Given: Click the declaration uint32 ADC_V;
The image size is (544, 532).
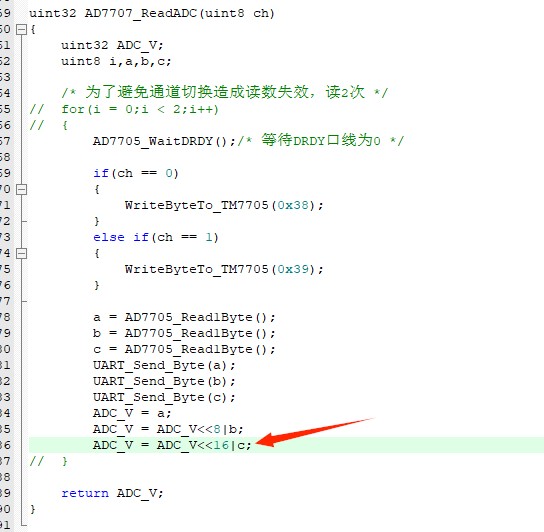Looking at the screenshot, I should pyautogui.click(x=112, y=45).
